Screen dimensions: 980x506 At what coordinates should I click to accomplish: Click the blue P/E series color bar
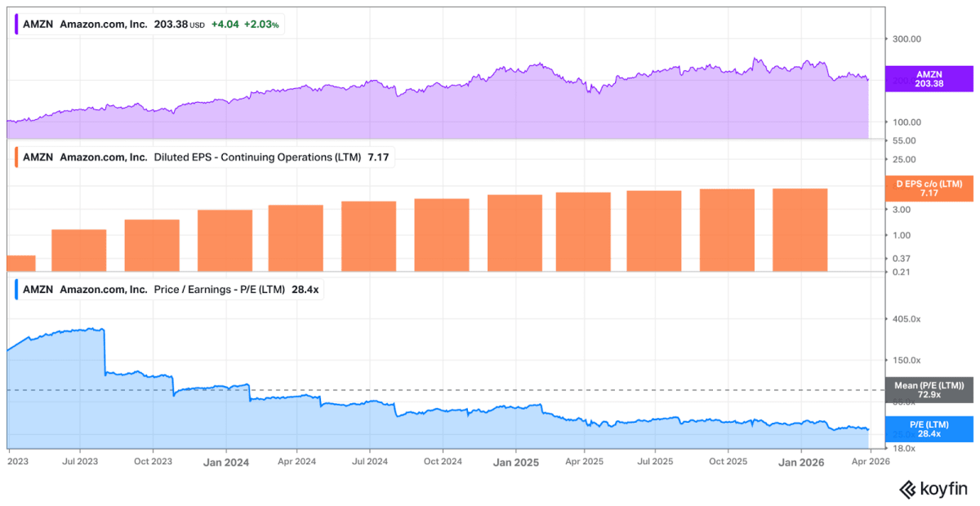pyautogui.click(x=16, y=290)
